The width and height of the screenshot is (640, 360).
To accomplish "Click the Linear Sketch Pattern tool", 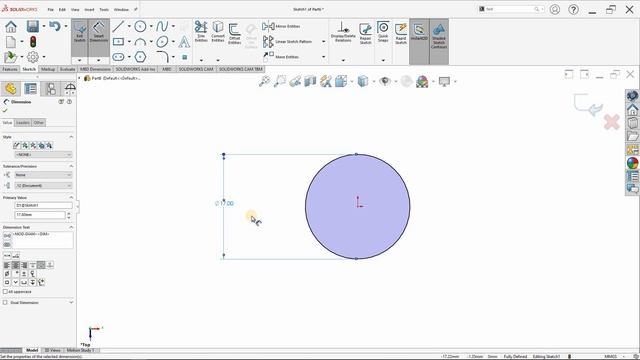I will 287,42.
